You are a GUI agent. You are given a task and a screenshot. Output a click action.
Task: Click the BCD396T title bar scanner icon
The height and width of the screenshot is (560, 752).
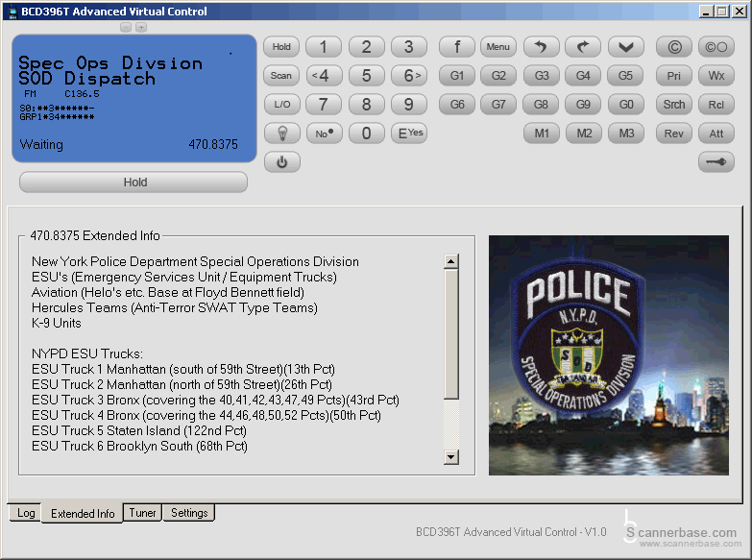coord(12,12)
